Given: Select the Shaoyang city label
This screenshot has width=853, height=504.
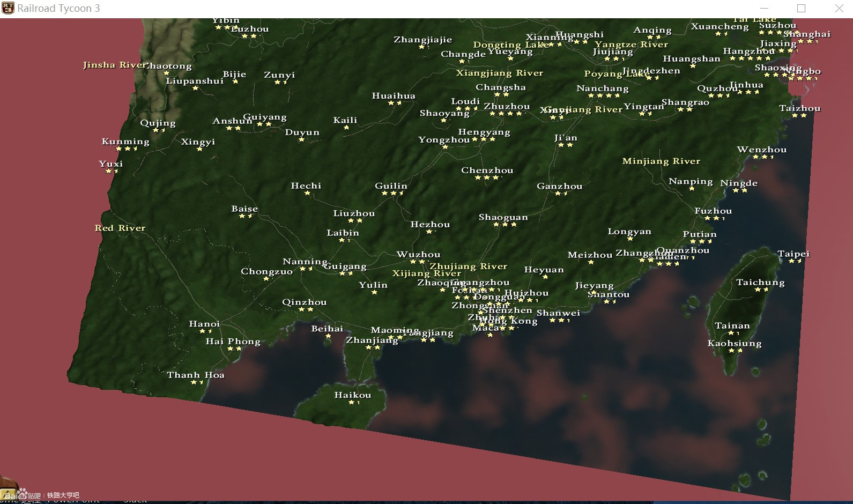Looking at the screenshot, I should [444, 113].
